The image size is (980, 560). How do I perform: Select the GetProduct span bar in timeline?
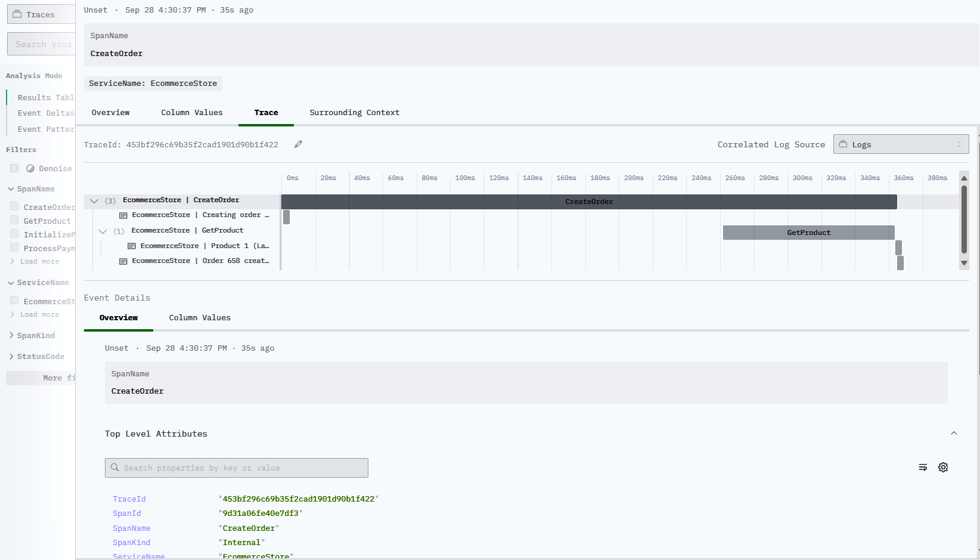tap(809, 233)
